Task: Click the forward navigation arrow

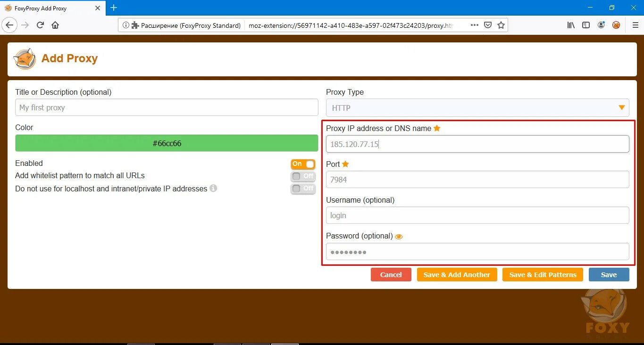Action: click(25, 25)
